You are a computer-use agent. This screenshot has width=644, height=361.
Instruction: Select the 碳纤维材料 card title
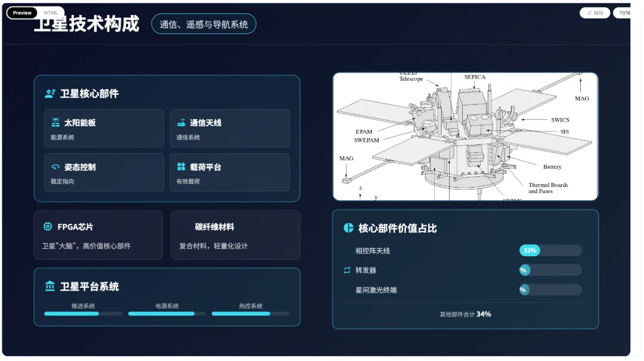(x=215, y=227)
